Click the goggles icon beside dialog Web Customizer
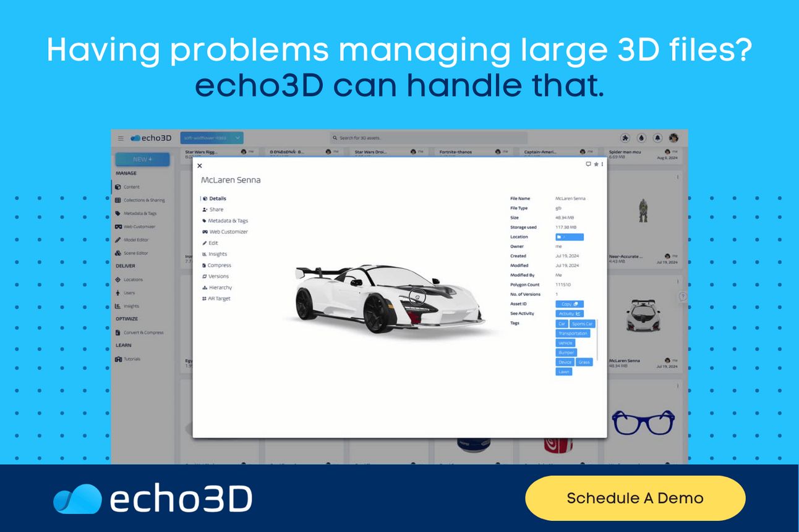The width and height of the screenshot is (799, 532). 205,232
